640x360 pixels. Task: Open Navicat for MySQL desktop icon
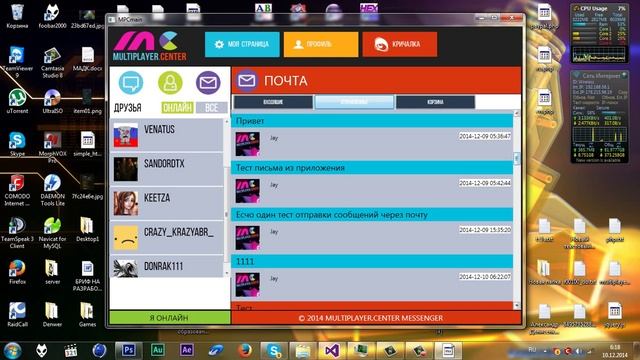point(52,233)
